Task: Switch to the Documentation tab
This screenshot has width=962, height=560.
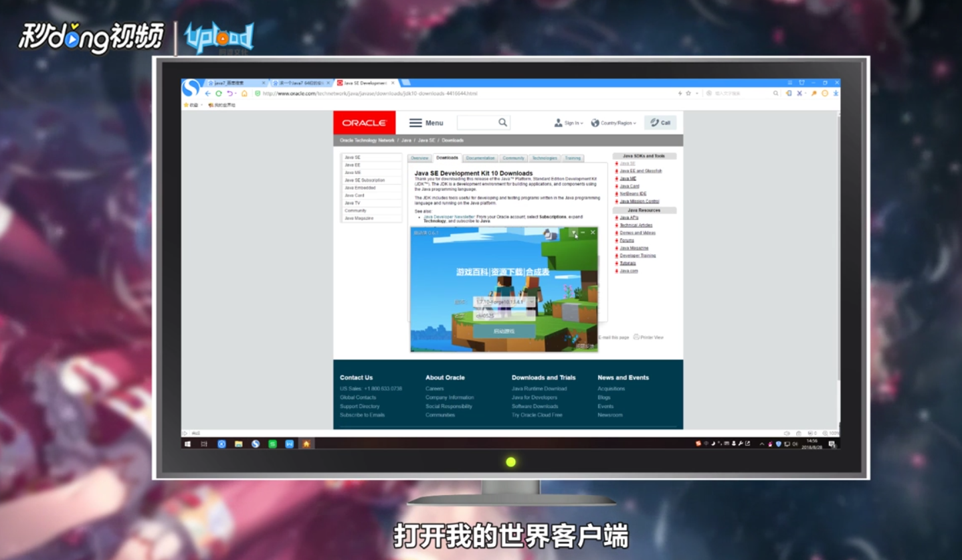Action: [480, 159]
